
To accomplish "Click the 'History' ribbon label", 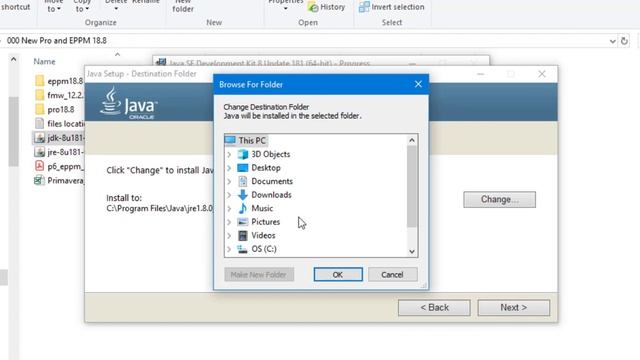I will (x=332, y=7).
